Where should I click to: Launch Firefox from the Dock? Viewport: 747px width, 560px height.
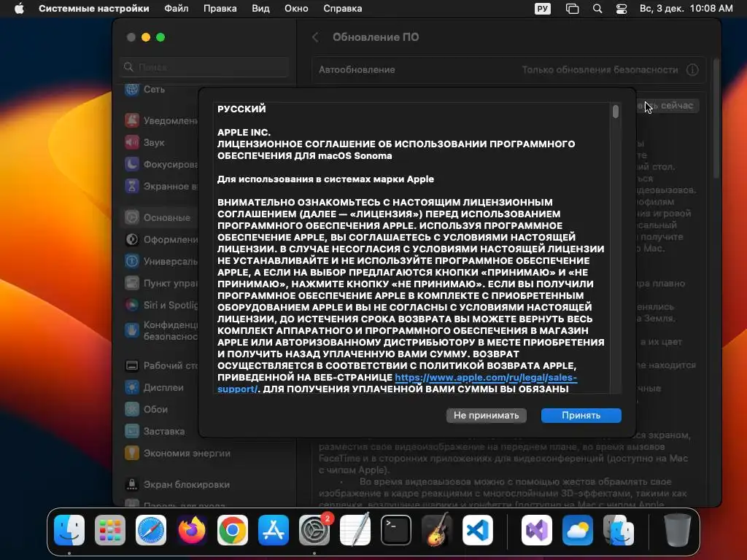[192, 530]
